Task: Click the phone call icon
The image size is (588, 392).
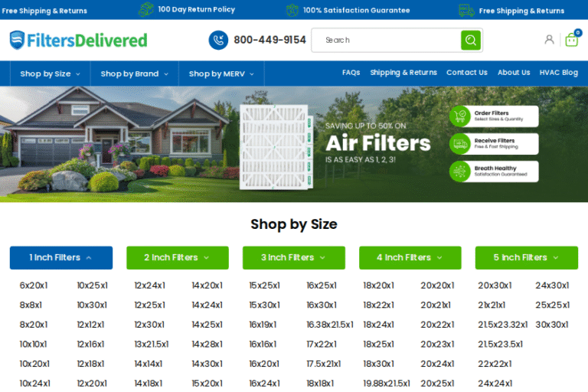Action: click(x=218, y=40)
